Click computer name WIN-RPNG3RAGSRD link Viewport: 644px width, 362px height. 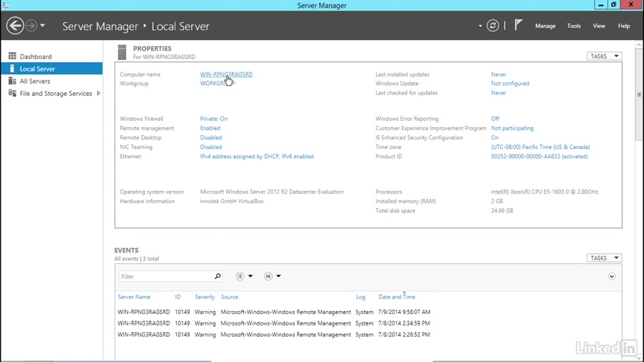pyautogui.click(x=226, y=74)
